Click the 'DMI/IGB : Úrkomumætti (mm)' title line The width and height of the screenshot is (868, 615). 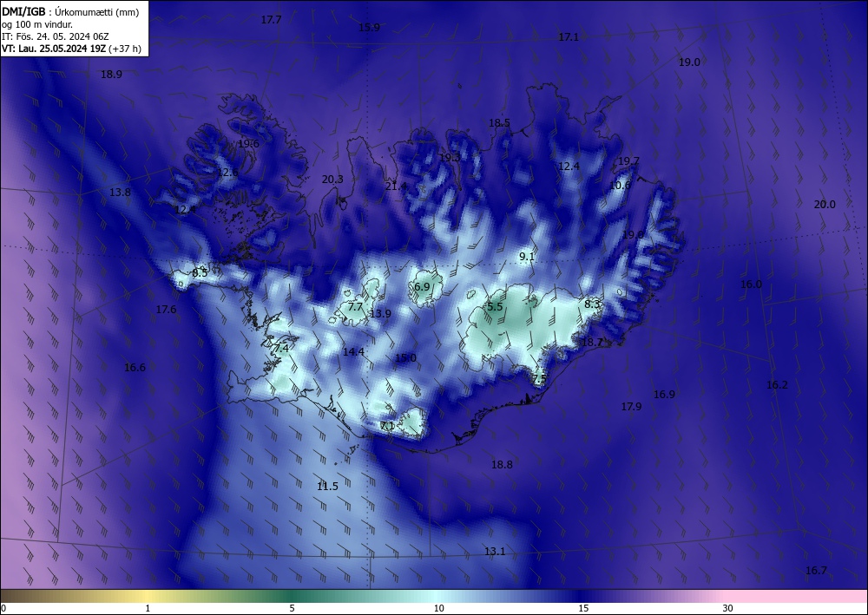[70, 12]
